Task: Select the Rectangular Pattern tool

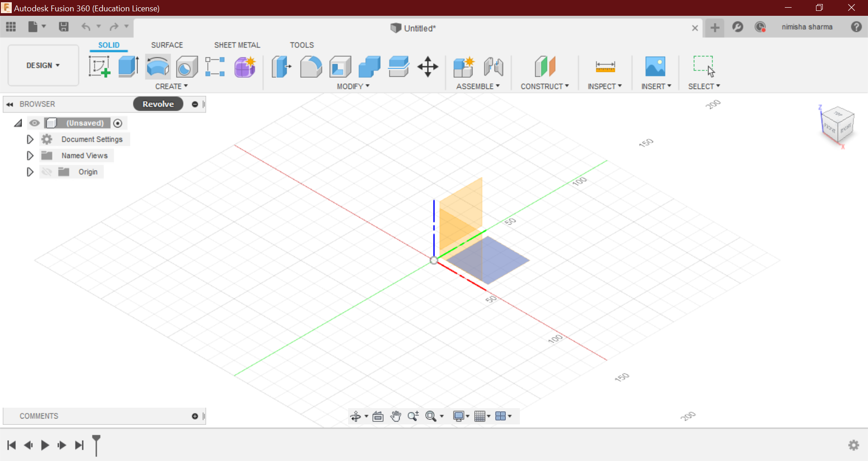Action: tap(215, 66)
